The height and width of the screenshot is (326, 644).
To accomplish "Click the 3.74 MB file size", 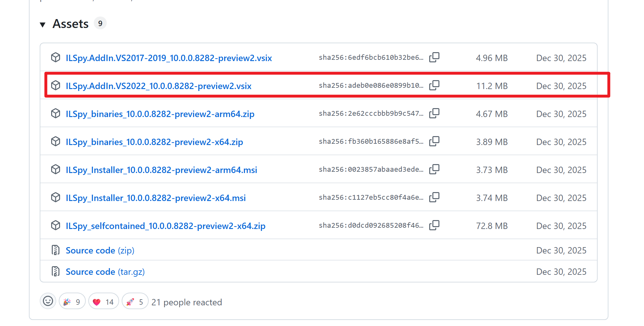I will coord(492,198).
